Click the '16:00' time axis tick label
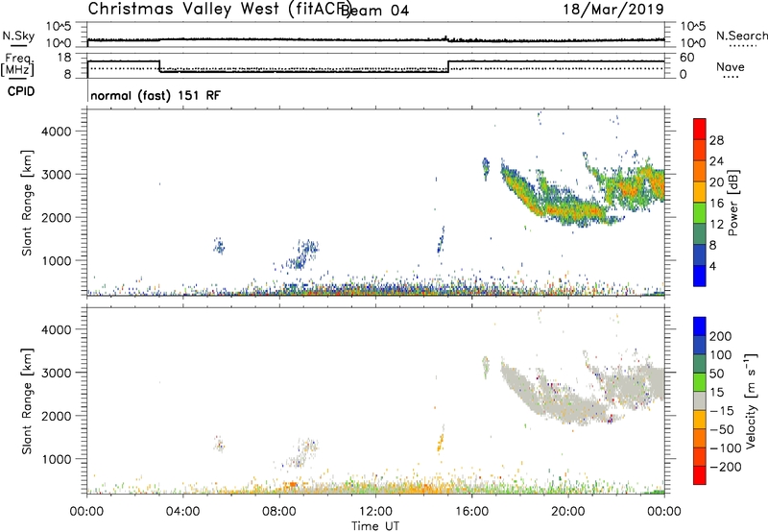This screenshot has height=532, width=768. click(x=471, y=512)
